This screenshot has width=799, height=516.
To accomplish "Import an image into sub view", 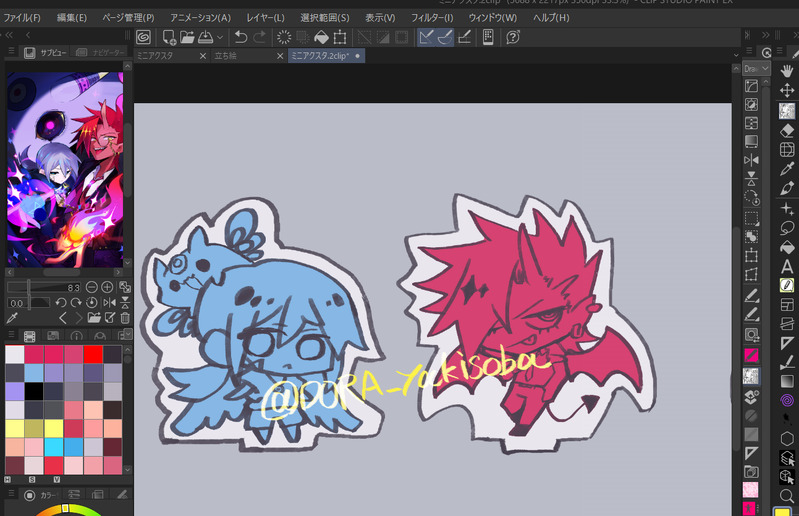I will click(x=94, y=319).
